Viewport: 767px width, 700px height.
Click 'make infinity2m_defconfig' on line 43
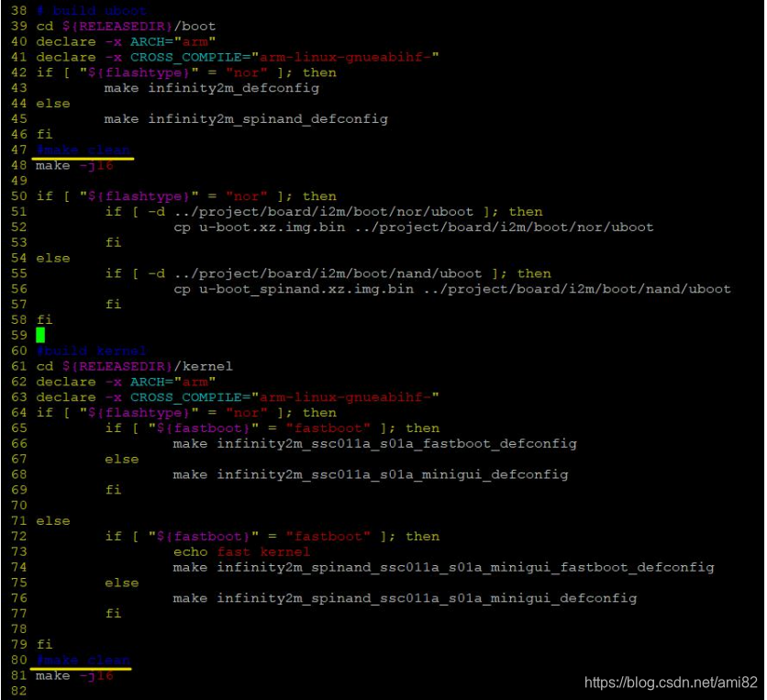click(x=211, y=88)
